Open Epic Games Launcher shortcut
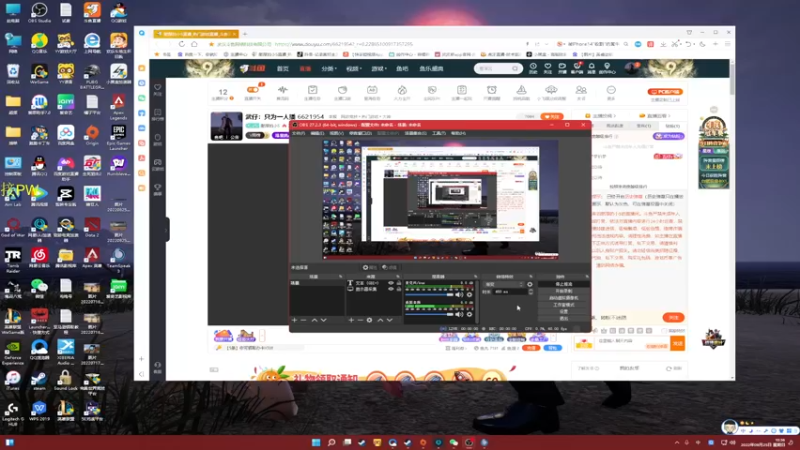The height and width of the screenshot is (450, 800). point(118,137)
